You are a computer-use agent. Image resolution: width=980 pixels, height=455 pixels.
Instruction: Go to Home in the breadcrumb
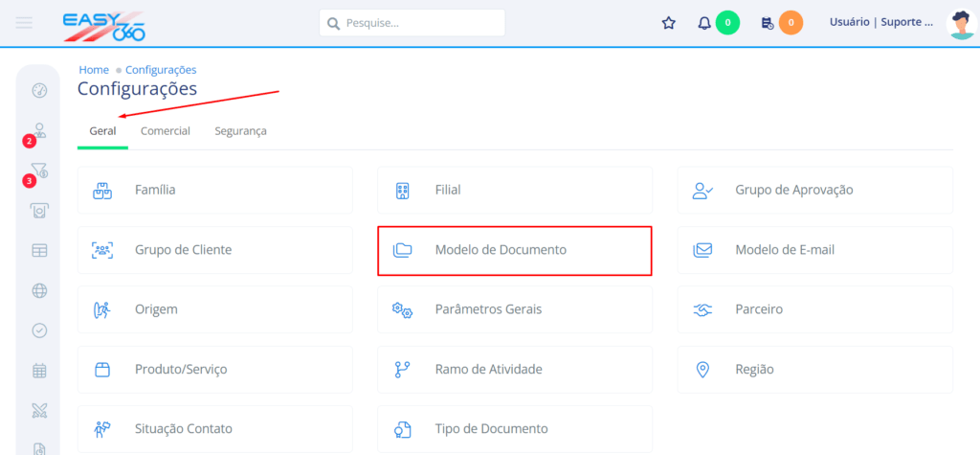(94, 70)
